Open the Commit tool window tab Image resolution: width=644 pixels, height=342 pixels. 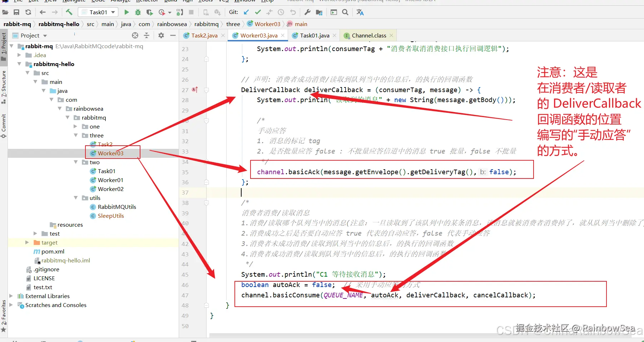(x=4, y=126)
